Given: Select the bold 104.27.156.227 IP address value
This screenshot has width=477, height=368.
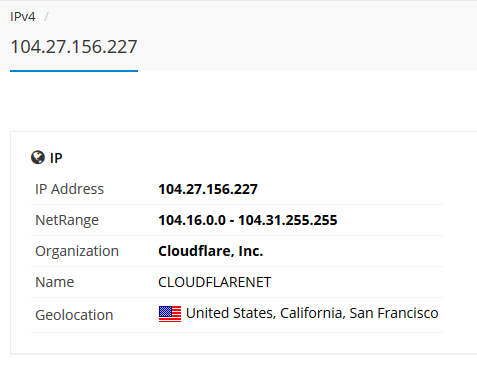Looking at the screenshot, I should click(x=208, y=189).
